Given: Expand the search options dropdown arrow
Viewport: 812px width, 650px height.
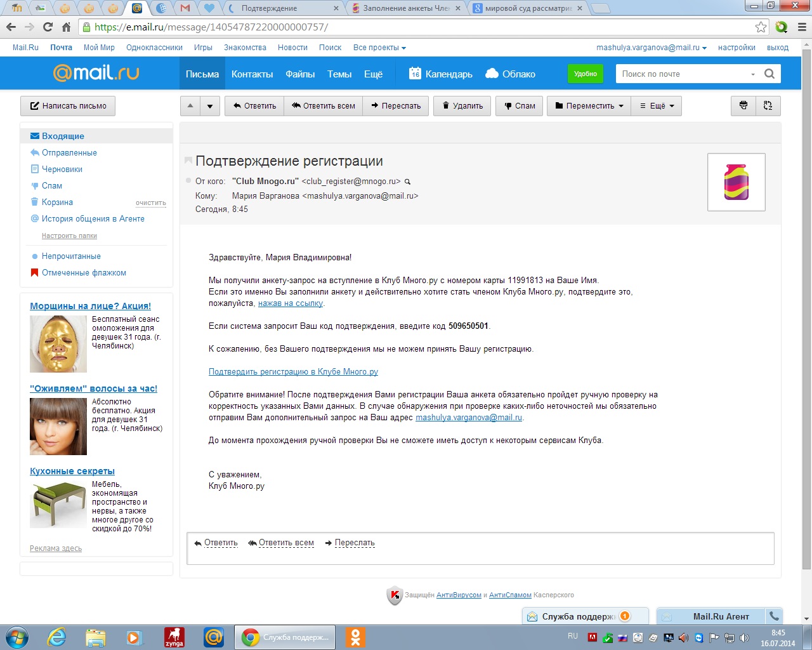Looking at the screenshot, I should point(753,74).
